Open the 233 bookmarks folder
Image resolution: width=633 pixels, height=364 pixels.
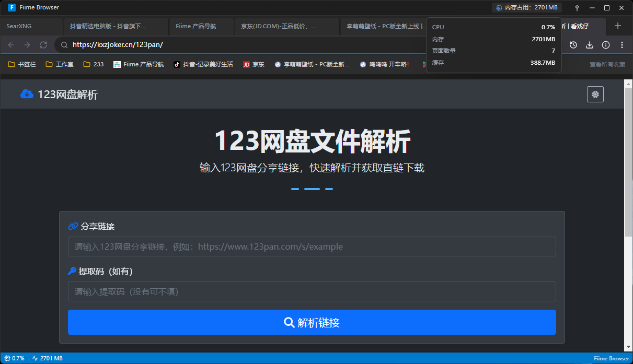click(93, 64)
